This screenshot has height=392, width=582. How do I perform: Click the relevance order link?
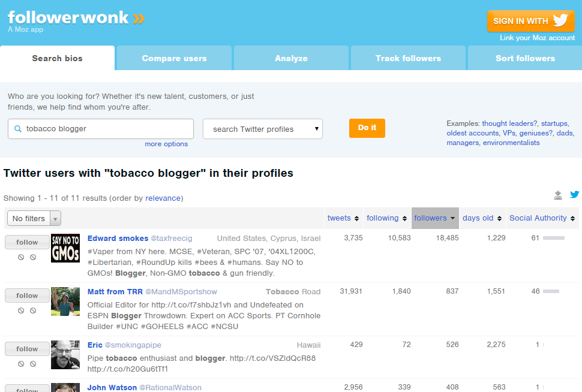(163, 198)
